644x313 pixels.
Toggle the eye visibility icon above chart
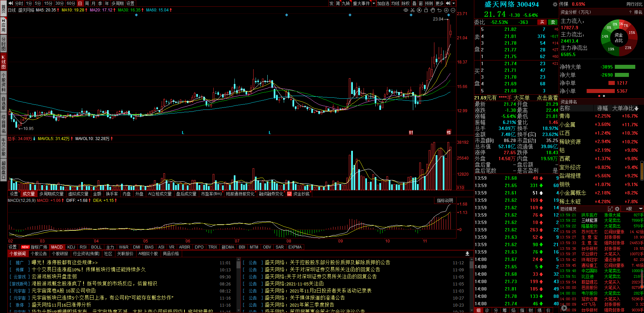pyautogui.click(x=406, y=10)
